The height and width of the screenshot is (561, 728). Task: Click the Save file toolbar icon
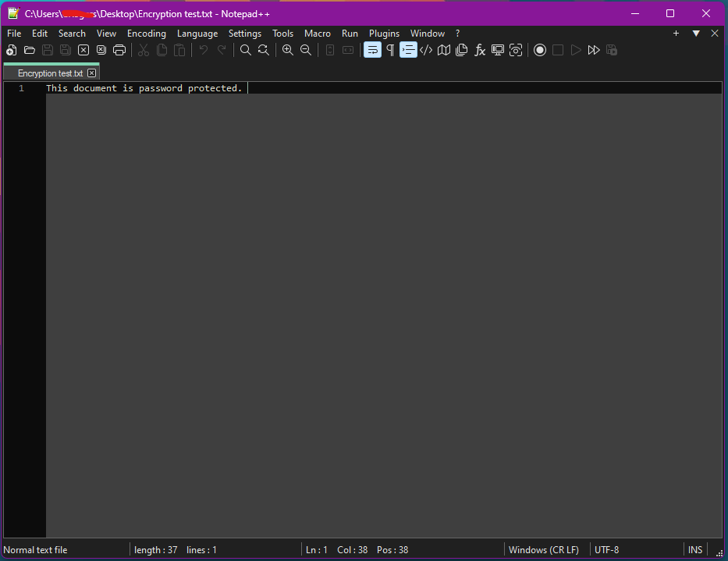tap(48, 50)
